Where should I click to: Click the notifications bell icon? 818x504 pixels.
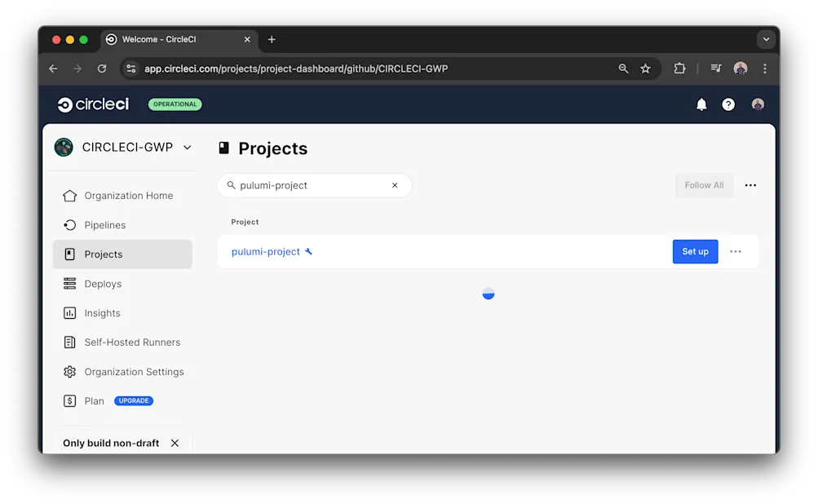pyautogui.click(x=701, y=104)
